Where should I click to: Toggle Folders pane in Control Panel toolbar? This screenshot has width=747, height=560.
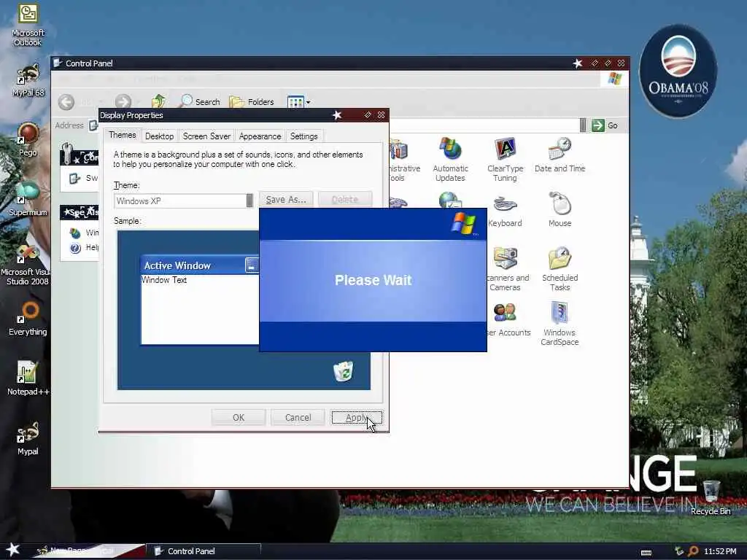tap(252, 101)
